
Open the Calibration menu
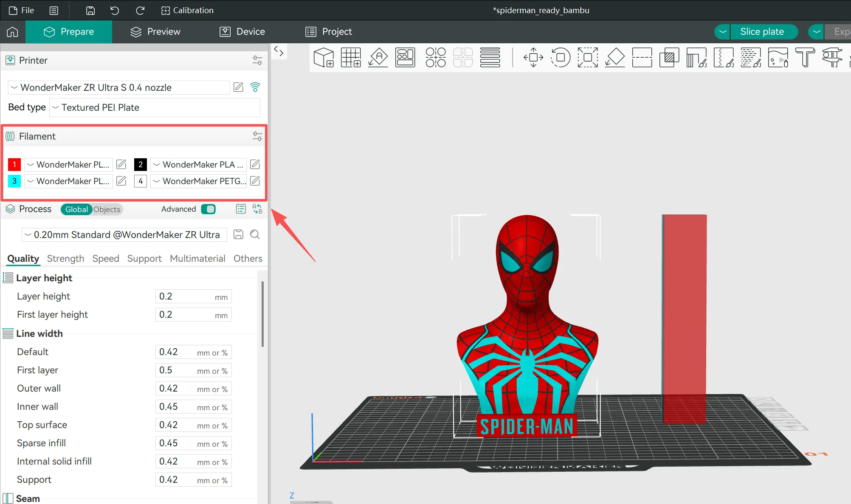187,10
